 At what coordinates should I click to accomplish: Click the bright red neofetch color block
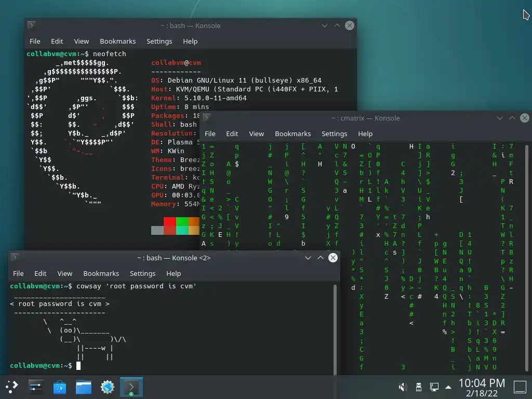[170, 221]
